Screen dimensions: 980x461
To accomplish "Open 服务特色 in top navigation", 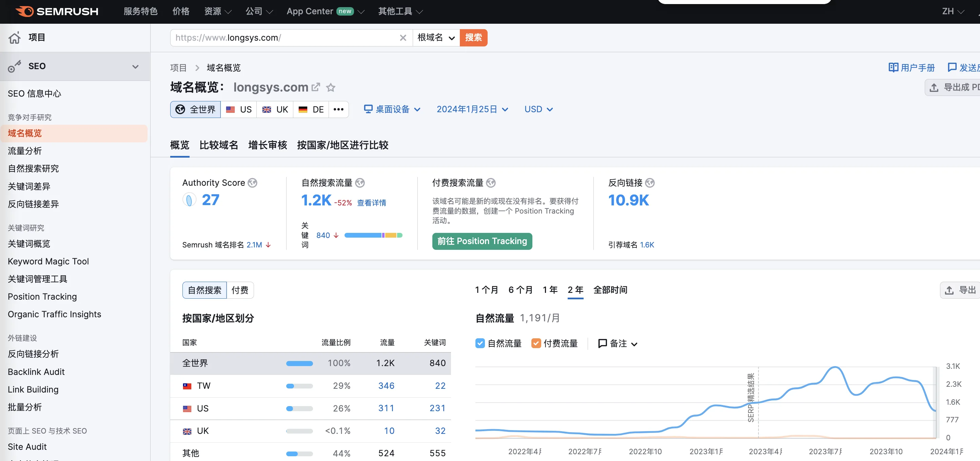I will point(140,12).
